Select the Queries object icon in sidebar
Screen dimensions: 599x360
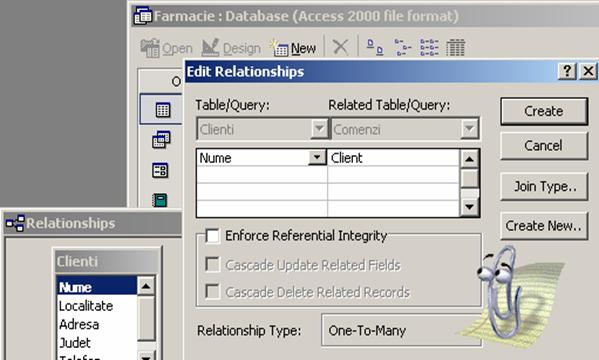[161, 139]
